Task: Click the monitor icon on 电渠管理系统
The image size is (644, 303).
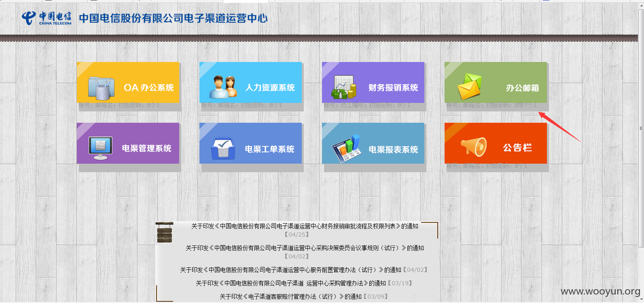Action: click(x=100, y=148)
